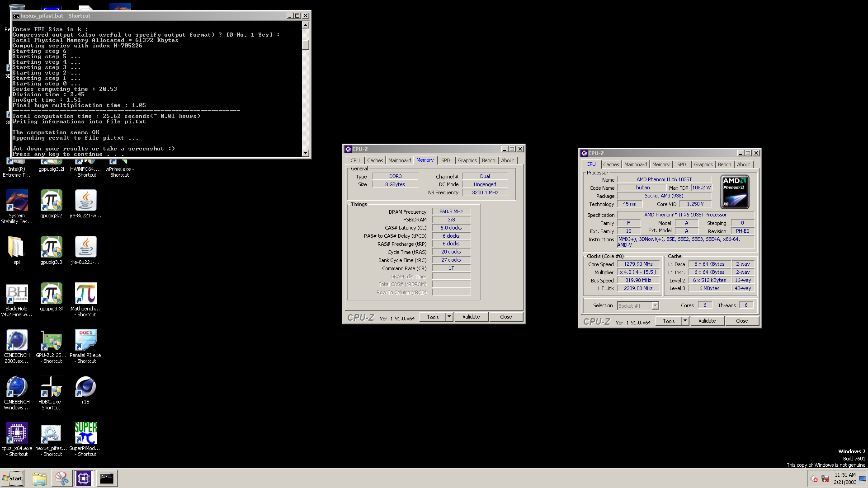Click the DRAM Frequency 860.5 MHz value
868x488 pixels.
tap(451, 211)
